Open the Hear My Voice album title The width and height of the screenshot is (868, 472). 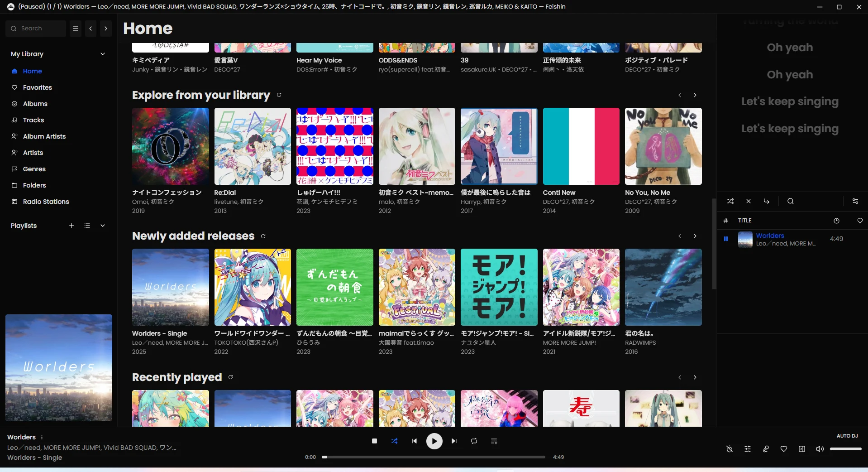coord(319,60)
